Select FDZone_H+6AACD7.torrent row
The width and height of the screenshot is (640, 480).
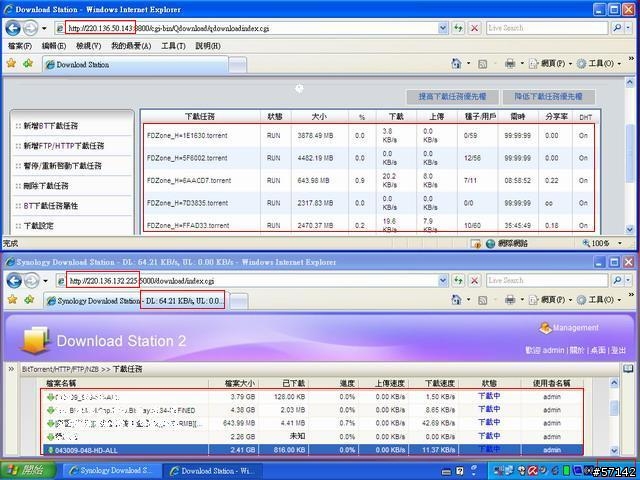369,180
